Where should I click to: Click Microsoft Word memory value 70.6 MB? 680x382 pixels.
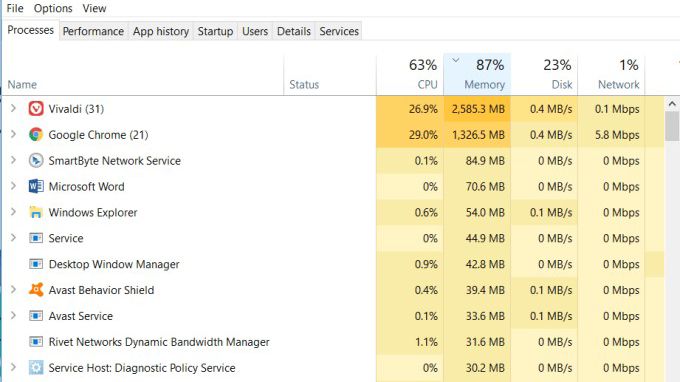pyautogui.click(x=485, y=186)
